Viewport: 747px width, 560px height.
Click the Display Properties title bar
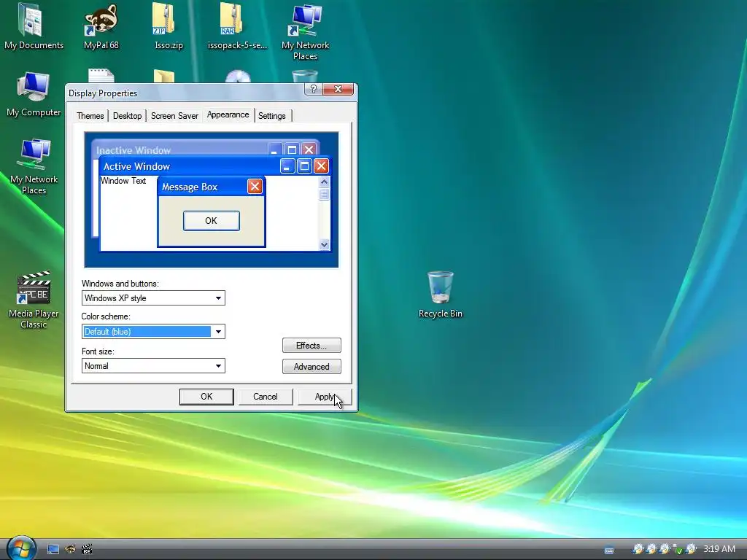pyautogui.click(x=186, y=93)
